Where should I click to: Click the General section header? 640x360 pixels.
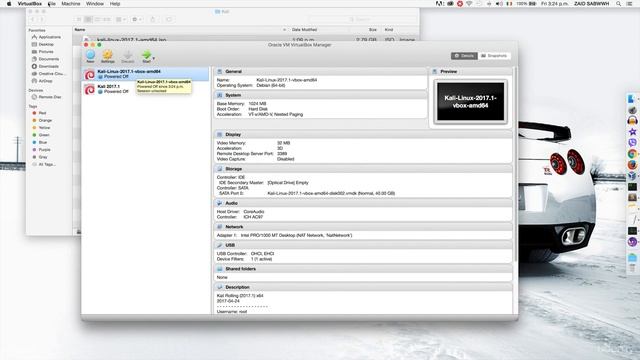point(320,71)
